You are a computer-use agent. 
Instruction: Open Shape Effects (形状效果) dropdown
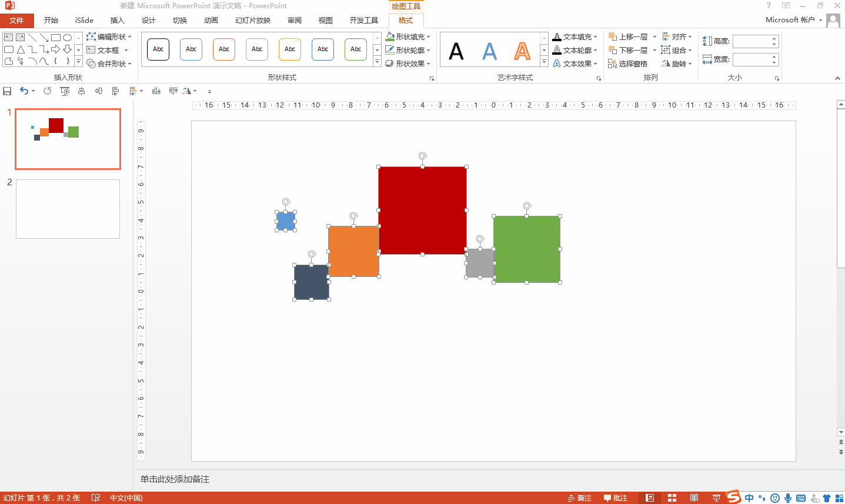408,64
